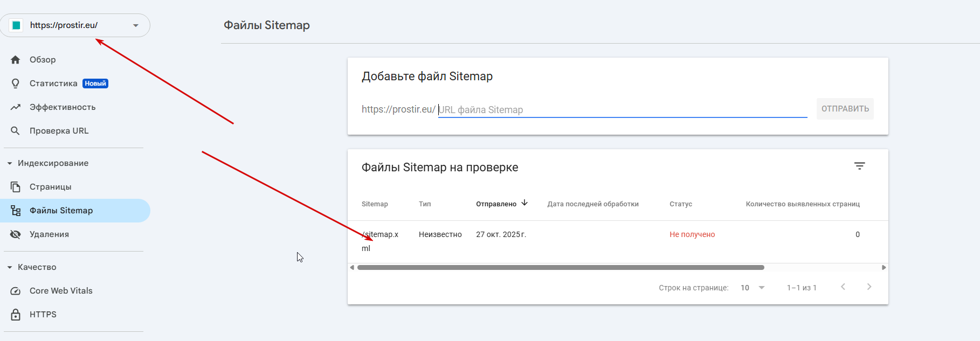
Task: Open the Статистика menu item
Action: coord(53,83)
